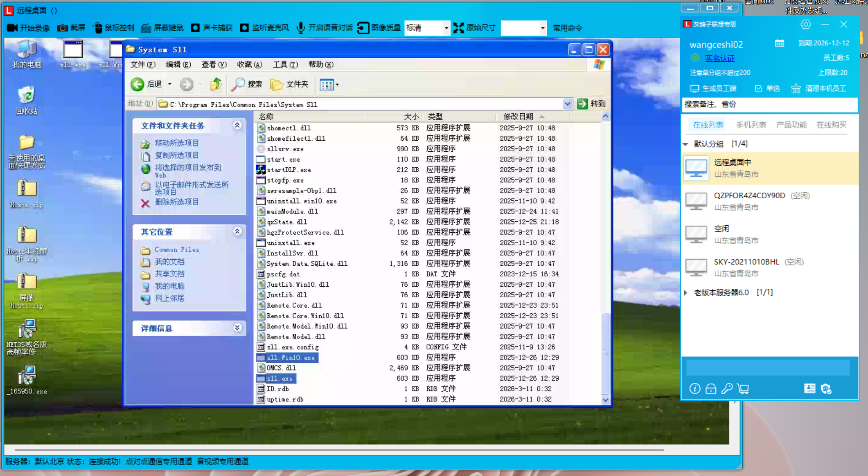868x476 pixels.
Task: Open the settings gear in the right panel
Action: pyautogui.click(x=805, y=25)
